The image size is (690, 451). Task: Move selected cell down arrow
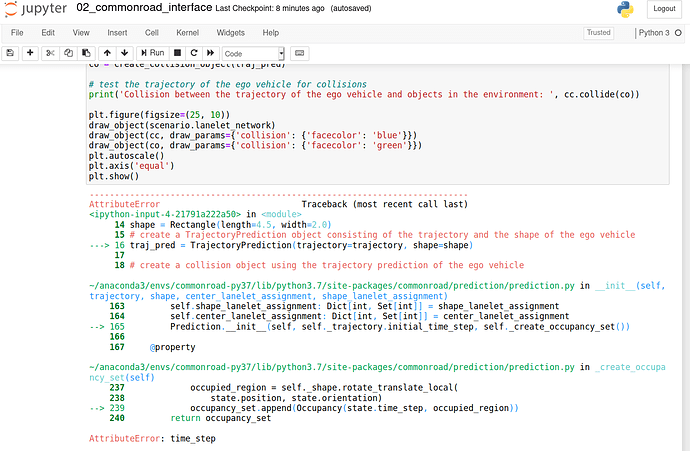click(x=124, y=53)
